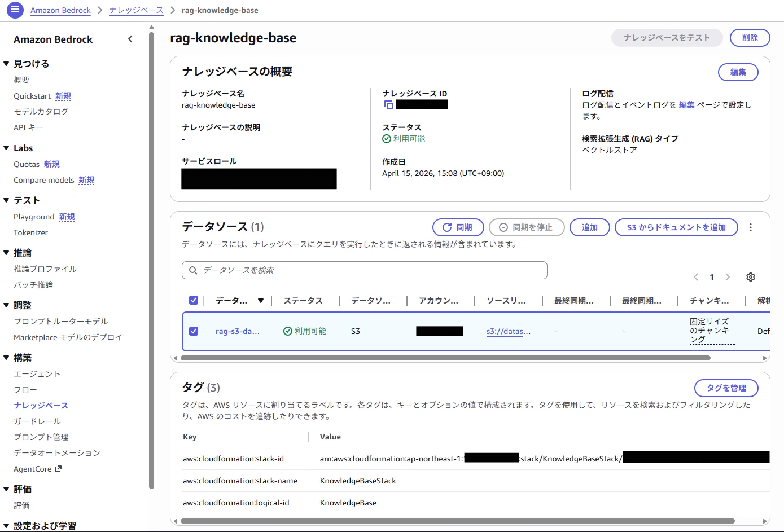The image size is (784, 532).
Task: Click 編集 button in the overview panel
Action: coord(738,72)
